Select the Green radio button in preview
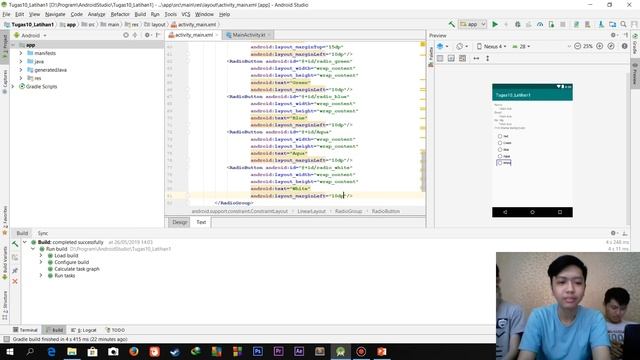Viewport: 640px width, 360px height. tap(500, 143)
